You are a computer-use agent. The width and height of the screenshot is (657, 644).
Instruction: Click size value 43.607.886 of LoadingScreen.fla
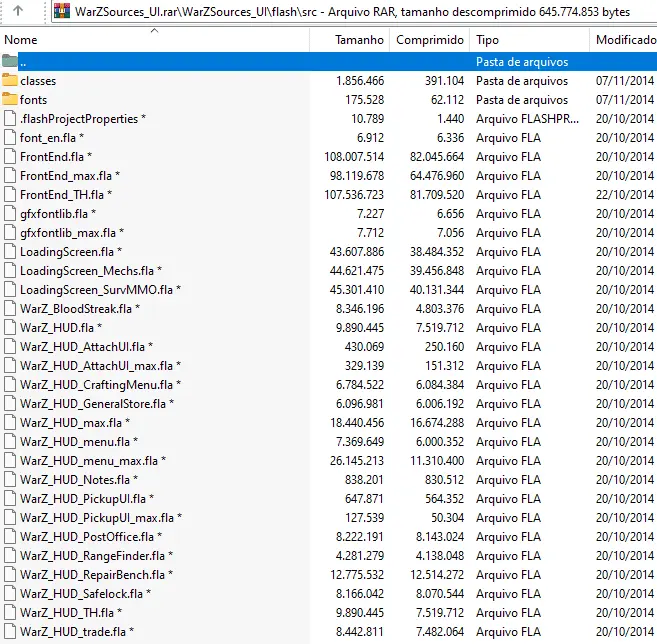(x=357, y=251)
